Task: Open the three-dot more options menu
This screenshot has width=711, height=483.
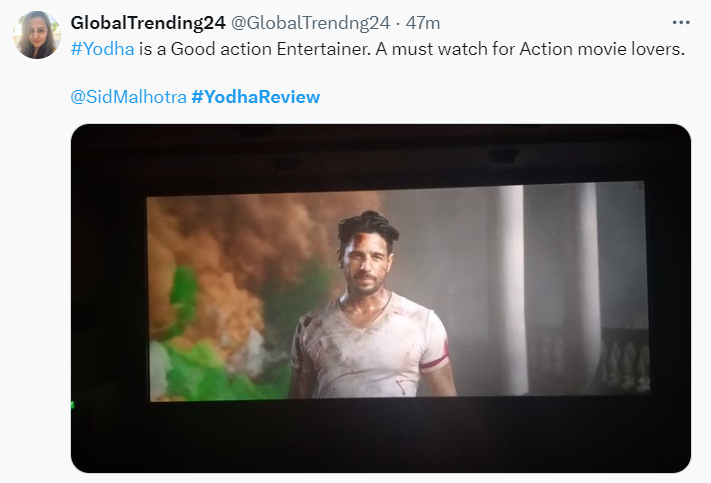Action: pyautogui.click(x=681, y=23)
